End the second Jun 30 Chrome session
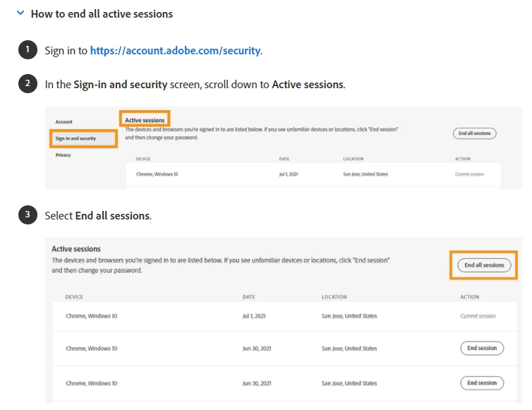The image size is (532, 410). [x=482, y=383]
